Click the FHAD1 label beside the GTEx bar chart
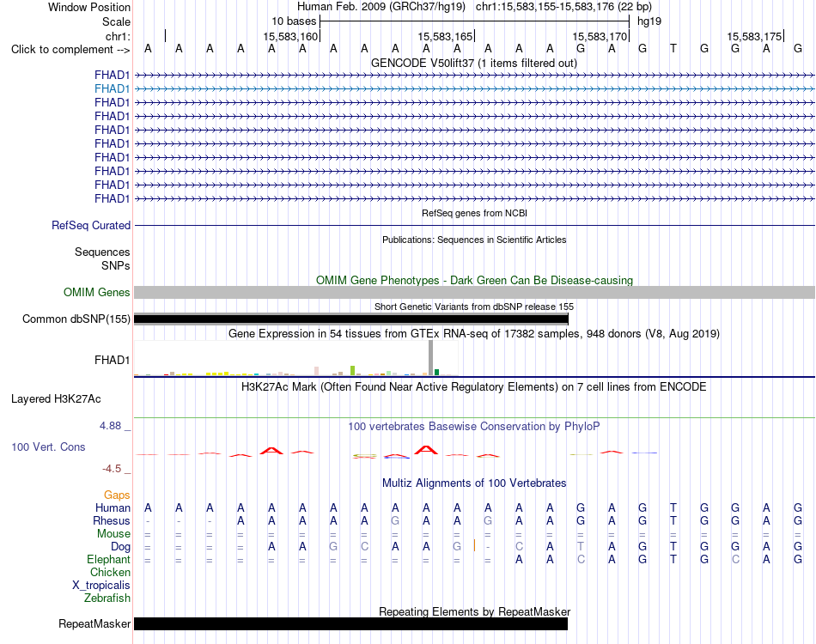Screen dimensions: 816x644 112,360
